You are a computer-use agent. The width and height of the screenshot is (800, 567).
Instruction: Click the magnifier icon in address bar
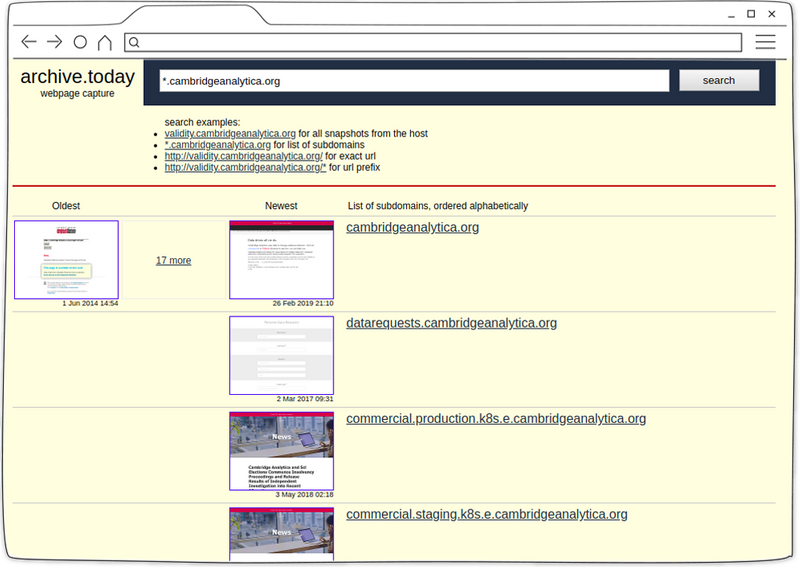(134, 42)
